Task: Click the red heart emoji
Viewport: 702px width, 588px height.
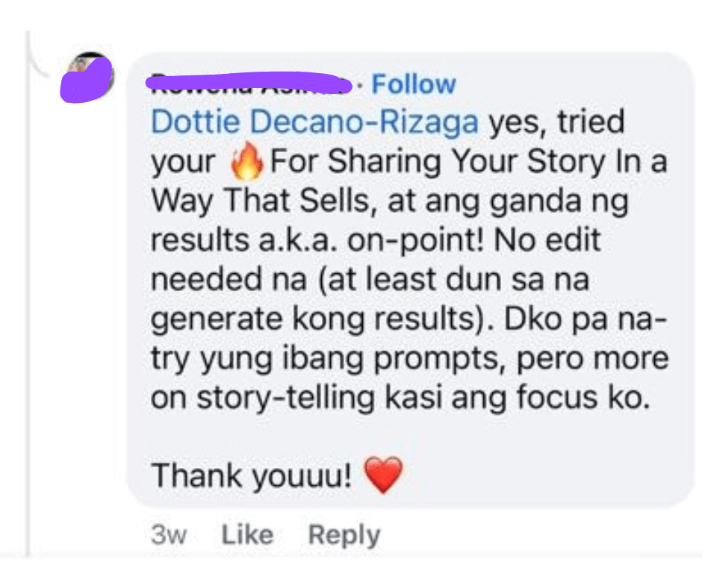Action: tap(383, 475)
